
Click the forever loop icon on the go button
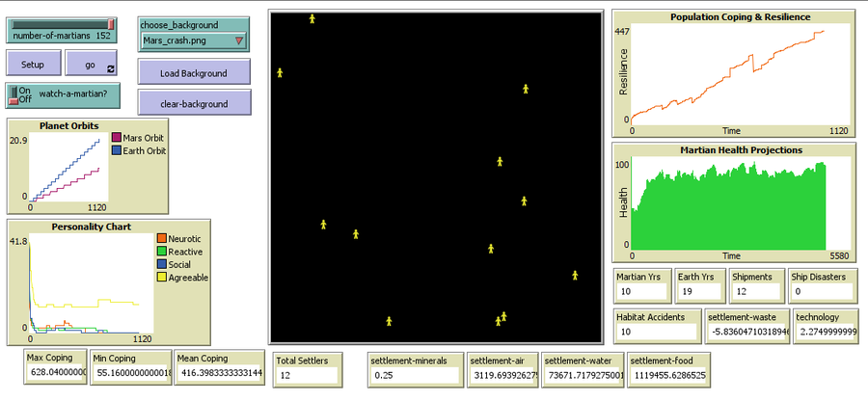[110, 69]
